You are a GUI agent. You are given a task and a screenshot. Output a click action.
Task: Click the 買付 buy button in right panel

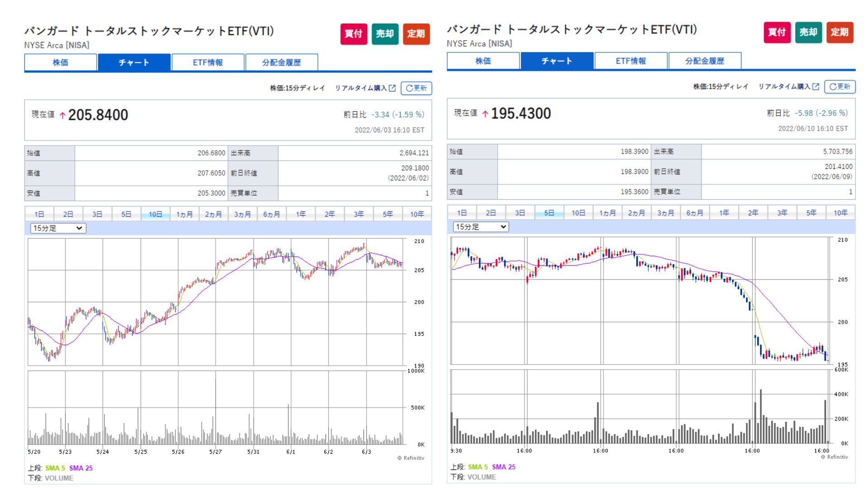pos(777,32)
